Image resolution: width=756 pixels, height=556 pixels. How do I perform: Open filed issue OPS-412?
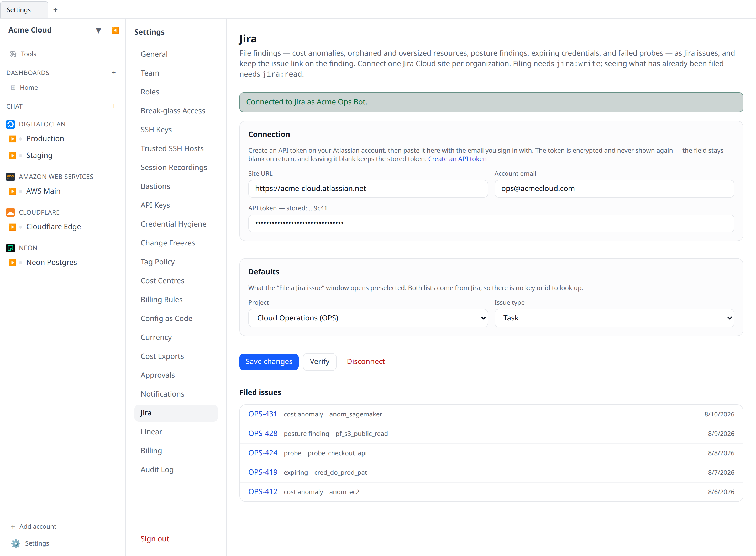263,492
